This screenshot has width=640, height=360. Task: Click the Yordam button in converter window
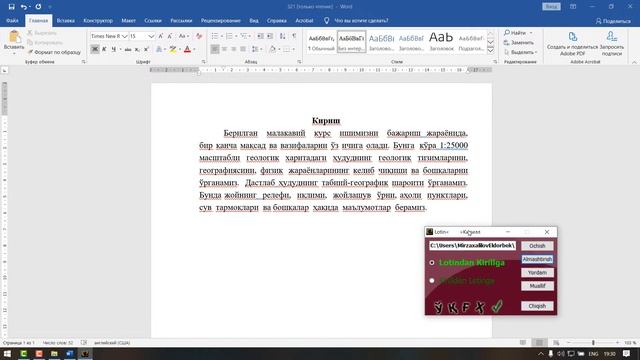pyautogui.click(x=537, y=272)
